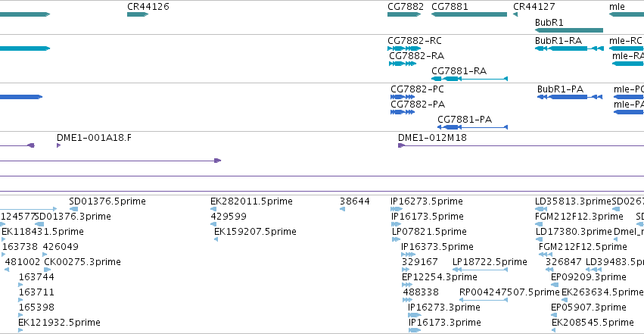The image size is (644, 334).
Task: Click the CR44127 gene arrow glyph
Action: click(515, 14)
